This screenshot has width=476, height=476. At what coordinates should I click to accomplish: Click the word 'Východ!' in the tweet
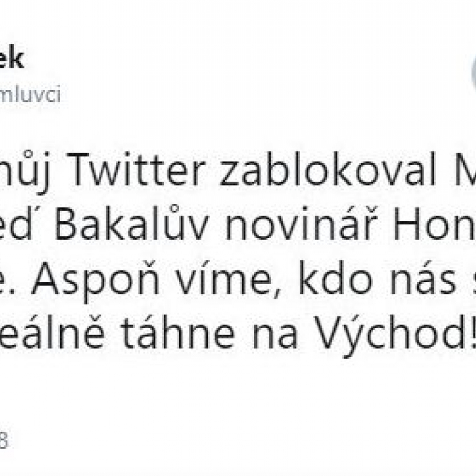[x=395, y=335]
